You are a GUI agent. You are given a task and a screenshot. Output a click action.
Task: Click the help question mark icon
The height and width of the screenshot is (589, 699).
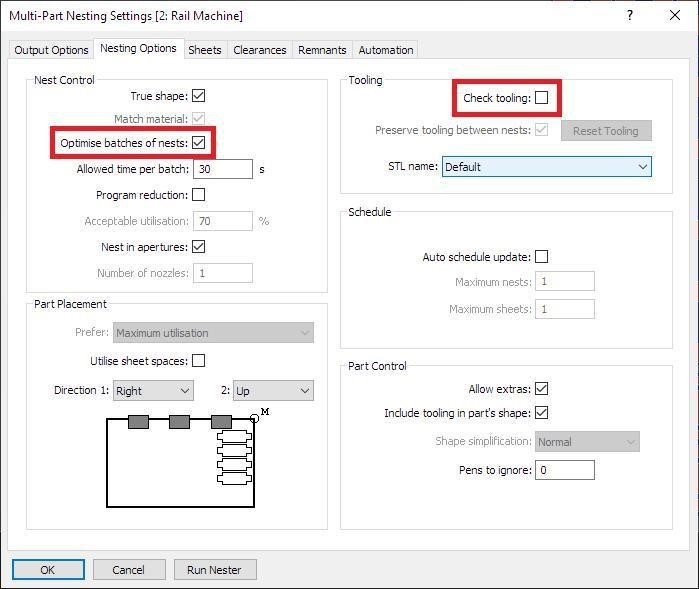click(629, 15)
